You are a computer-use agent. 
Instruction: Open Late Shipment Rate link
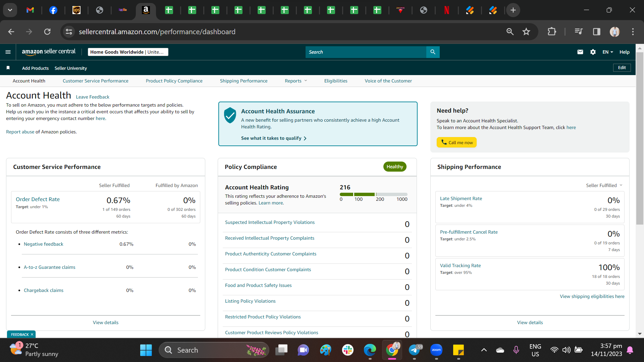[461, 198]
